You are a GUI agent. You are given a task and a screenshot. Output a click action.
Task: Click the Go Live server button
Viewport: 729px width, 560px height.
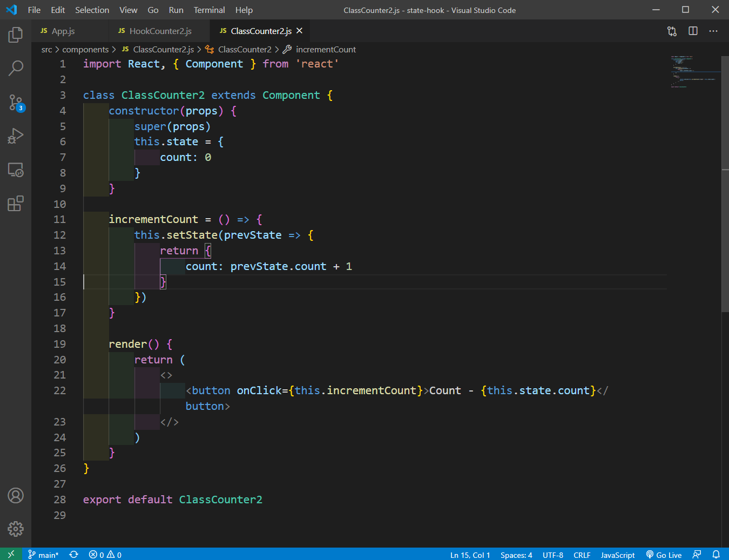664,555
